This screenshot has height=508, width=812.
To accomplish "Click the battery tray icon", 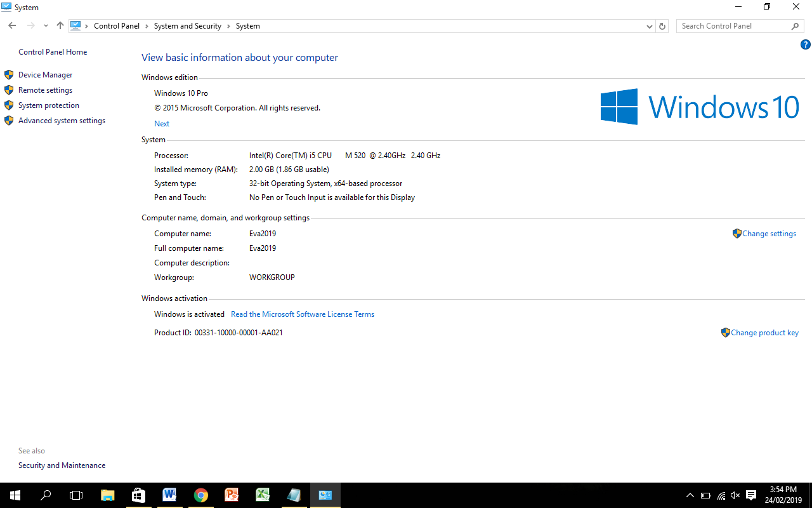I will [705, 495].
